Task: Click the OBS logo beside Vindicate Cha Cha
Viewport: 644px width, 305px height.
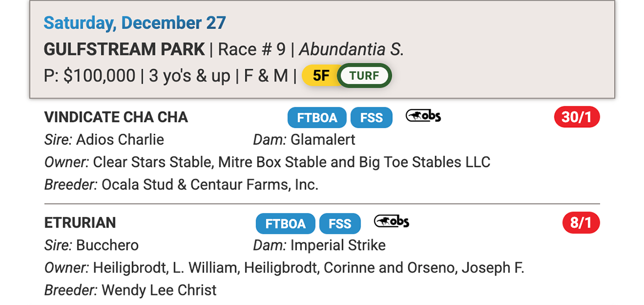Action: [x=423, y=115]
